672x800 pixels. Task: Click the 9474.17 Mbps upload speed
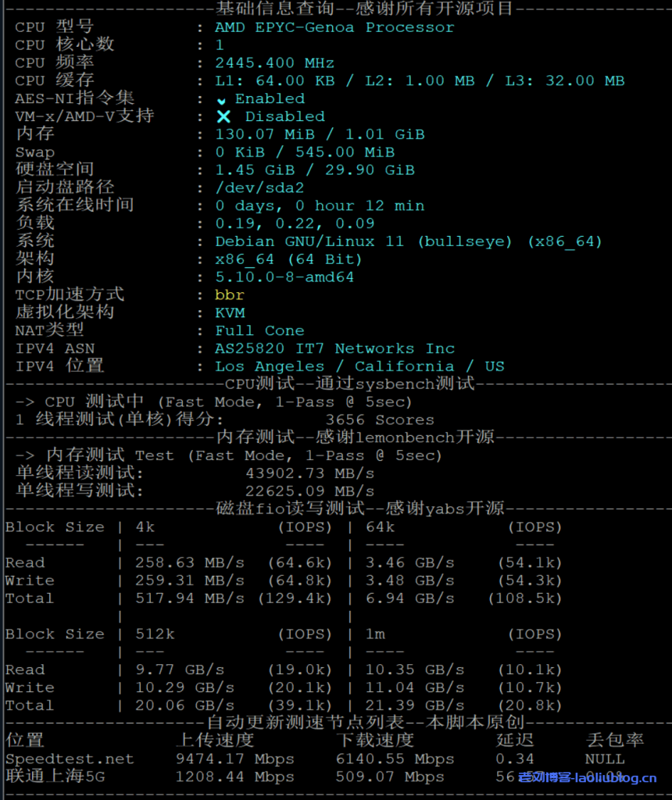pos(234,759)
